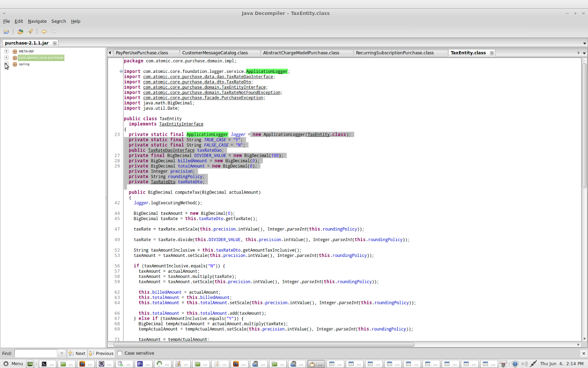588x368 pixels.
Task: Close the TaxEntity.class tab
Action: pos(492,53)
